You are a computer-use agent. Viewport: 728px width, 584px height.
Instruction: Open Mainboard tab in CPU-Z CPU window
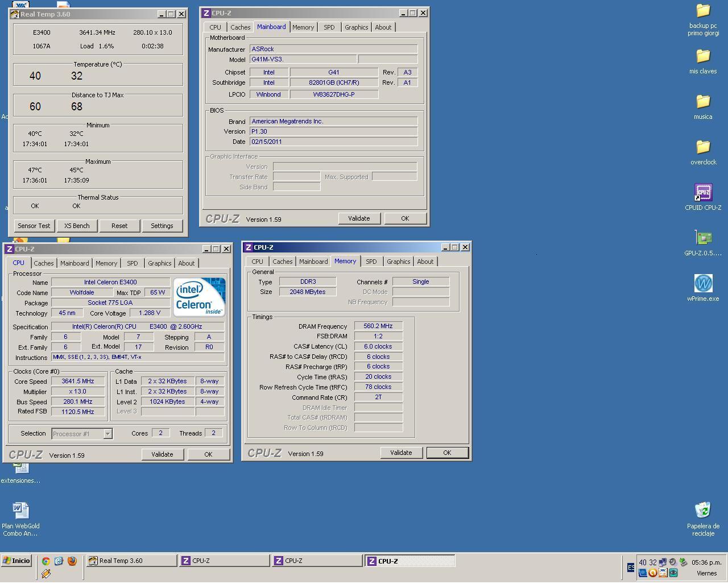click(x=75, y=263)
